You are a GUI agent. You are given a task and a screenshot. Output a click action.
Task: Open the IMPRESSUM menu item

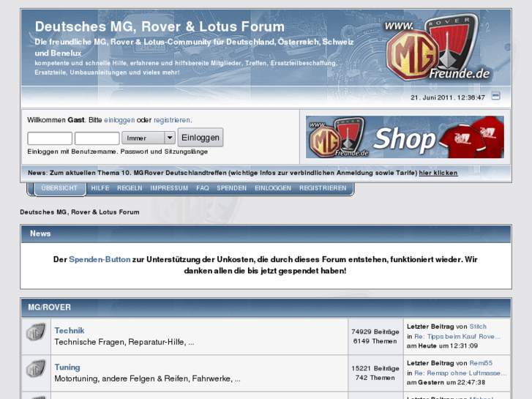pos(169,188)
